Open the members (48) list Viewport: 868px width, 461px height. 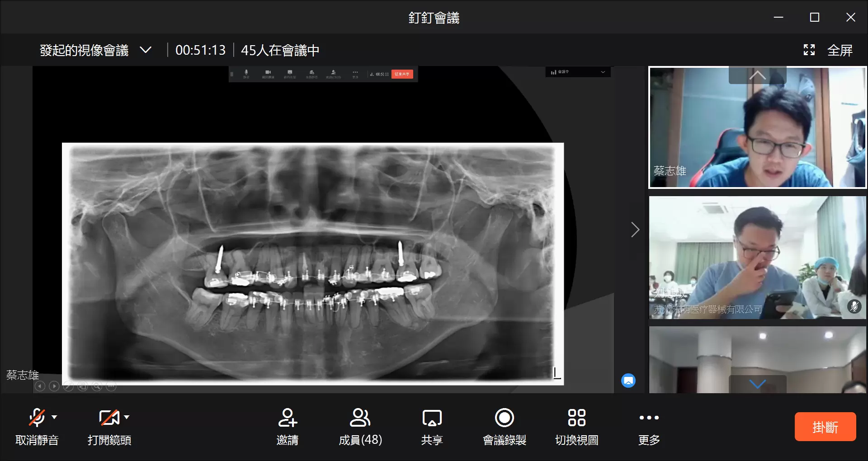360,418
